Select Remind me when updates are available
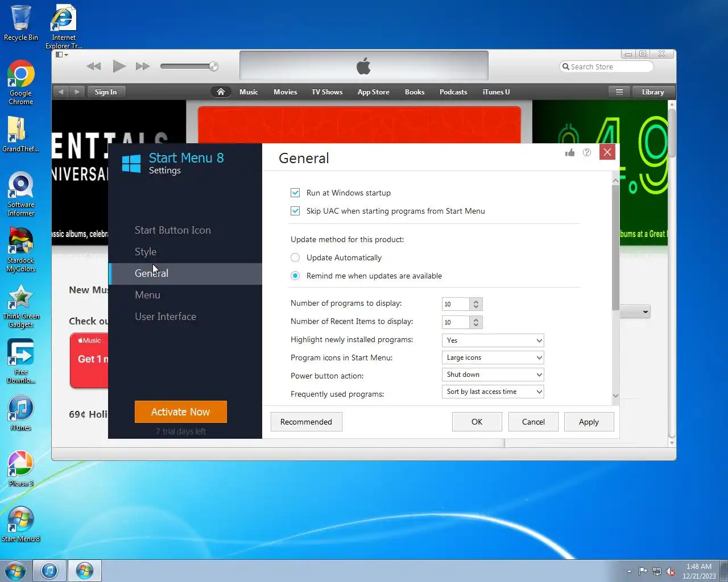 (295, 276)
